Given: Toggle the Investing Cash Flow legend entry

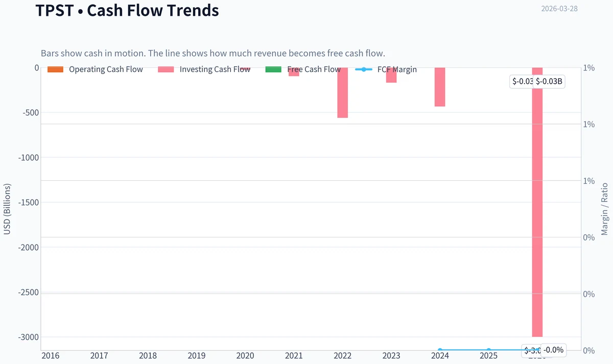Looking at the screenshot, I should (204, 69).
